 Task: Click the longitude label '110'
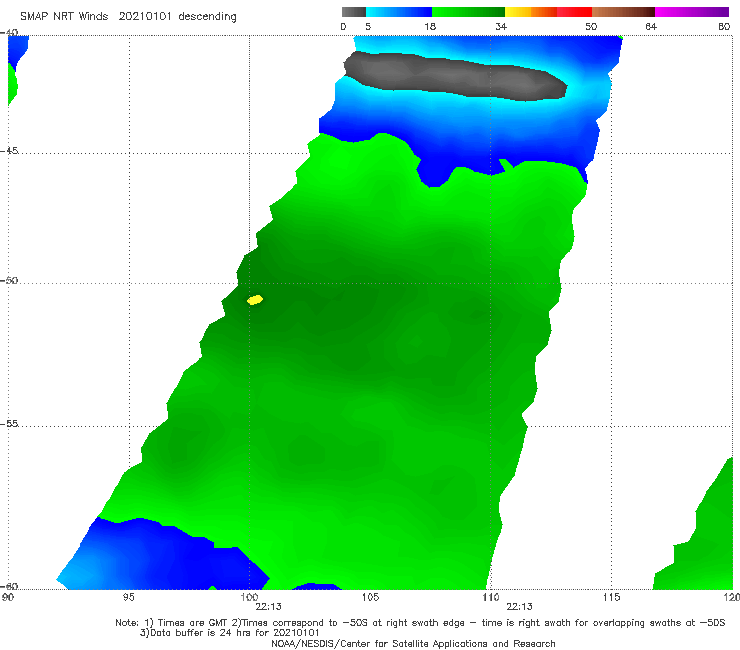491,598
